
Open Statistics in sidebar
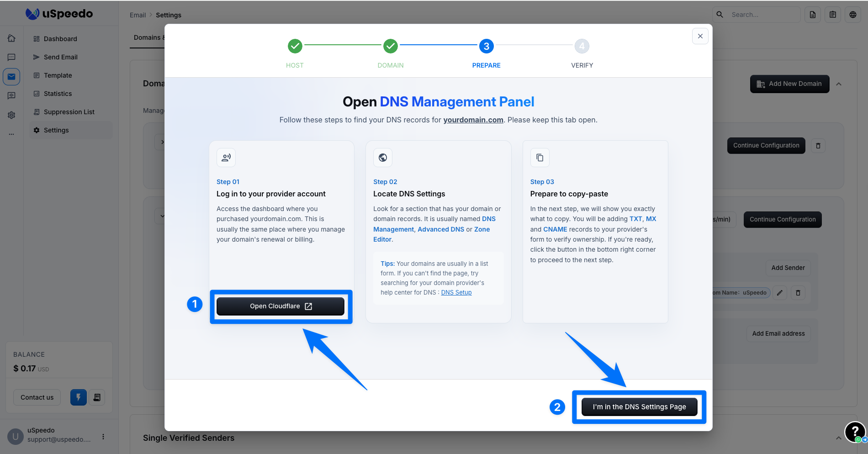click(71, 94)
